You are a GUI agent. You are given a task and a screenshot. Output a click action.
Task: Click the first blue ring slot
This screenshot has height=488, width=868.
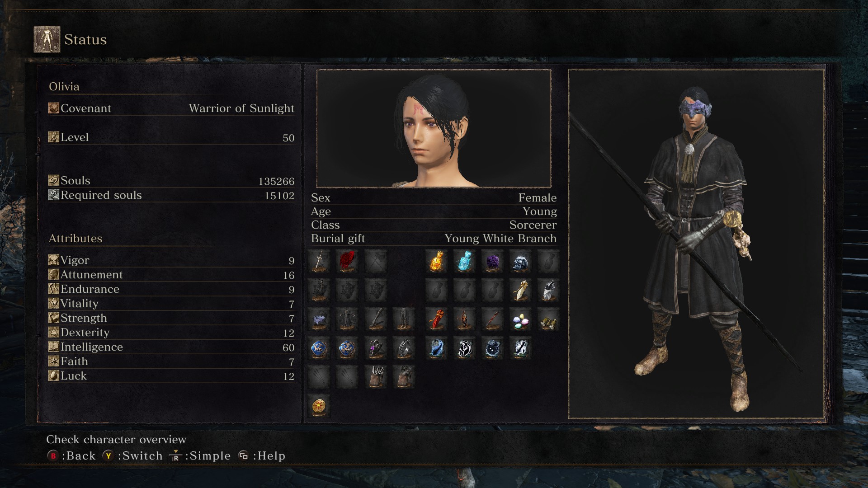tap(319, 348)
